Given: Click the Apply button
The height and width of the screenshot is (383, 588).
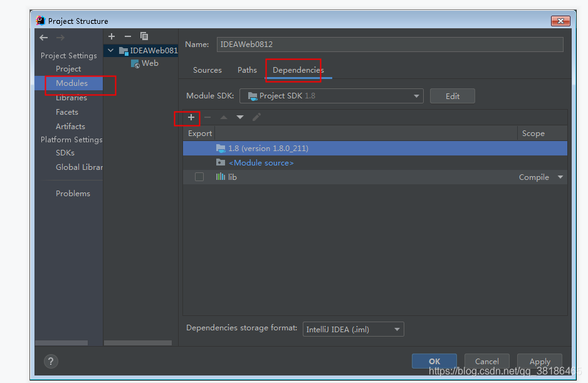Looking at the screenshot, I should (x=540, y=361).
